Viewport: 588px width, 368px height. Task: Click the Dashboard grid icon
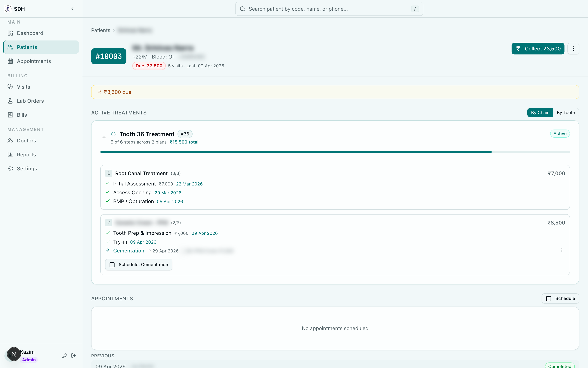pyautogui.click(x=10, y=33)
